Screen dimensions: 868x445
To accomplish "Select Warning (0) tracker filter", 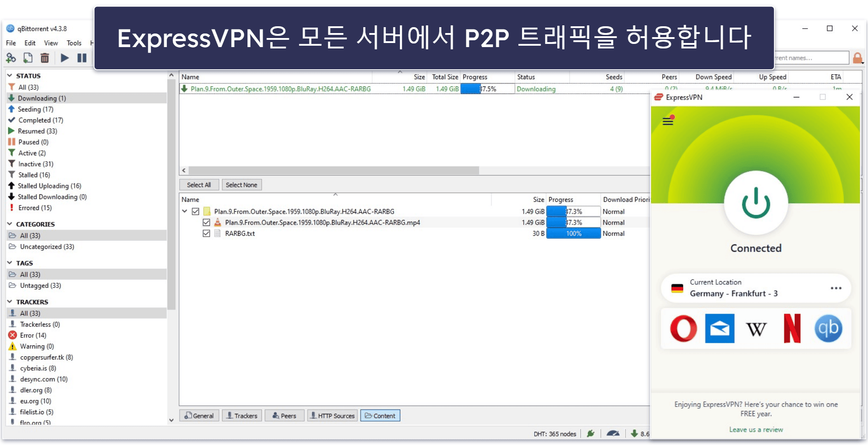I will click(x=86, y=346).
